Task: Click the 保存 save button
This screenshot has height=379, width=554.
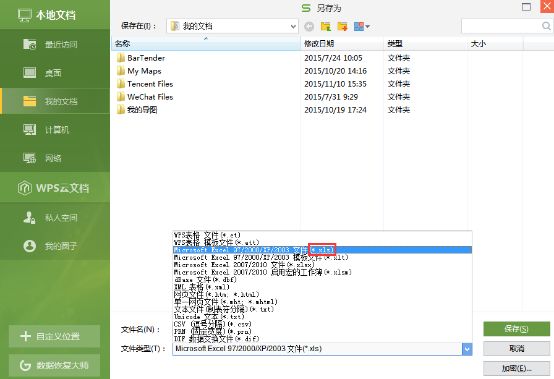Action: click(x=516, y=329)
